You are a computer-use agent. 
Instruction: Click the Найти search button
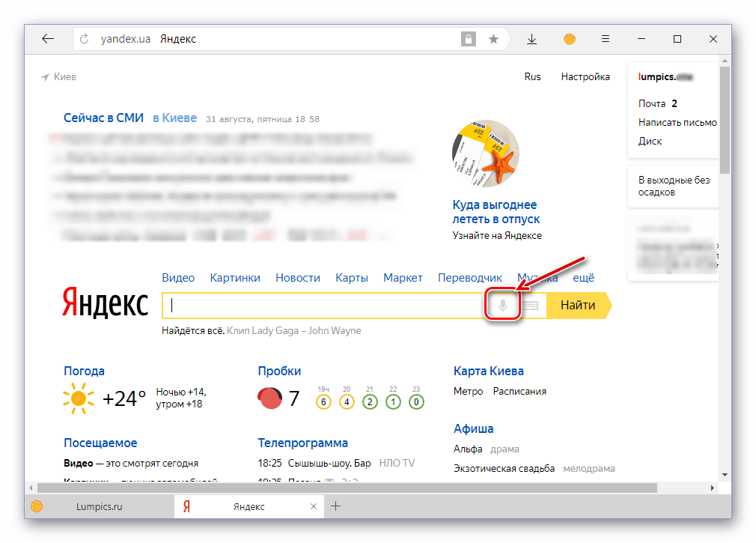(x=578, y=306)
